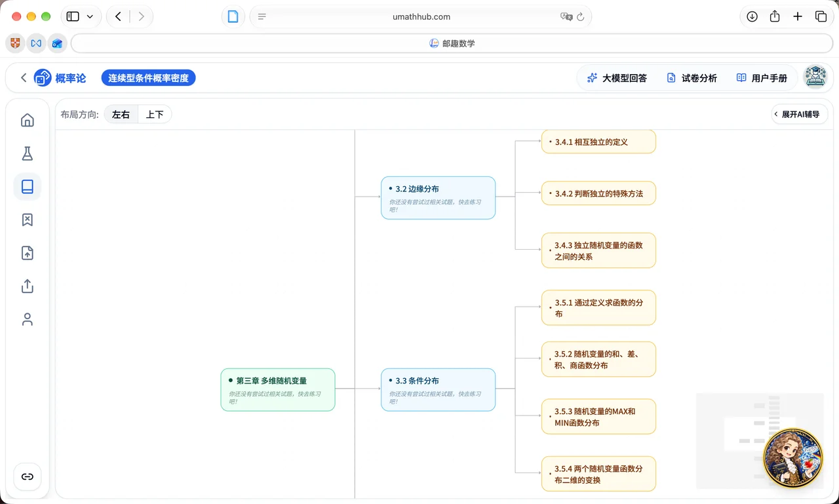Open 用户手册 in the header
839x504 pixels.
tap(762, 78)
